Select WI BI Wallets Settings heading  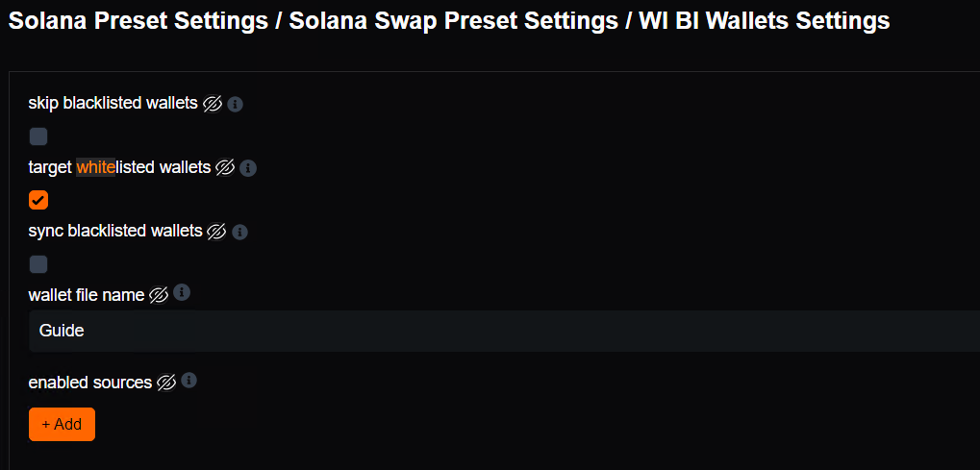pos(765,20)
